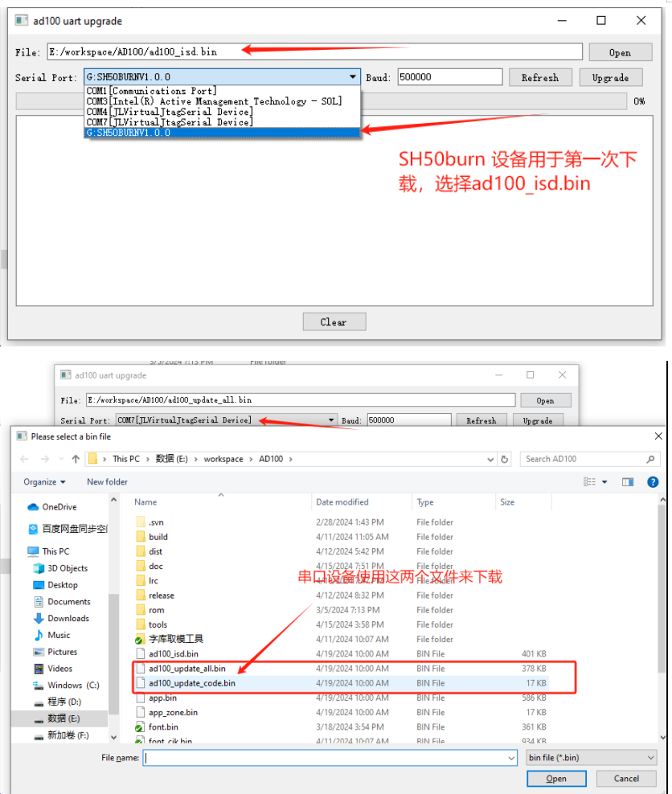Open the bin file type filter dropdown

coord(591,758)
